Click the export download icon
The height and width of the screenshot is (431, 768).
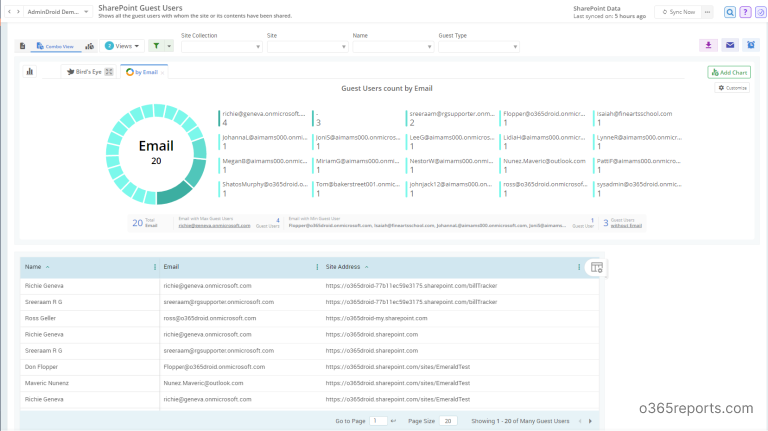click(708, 45)
